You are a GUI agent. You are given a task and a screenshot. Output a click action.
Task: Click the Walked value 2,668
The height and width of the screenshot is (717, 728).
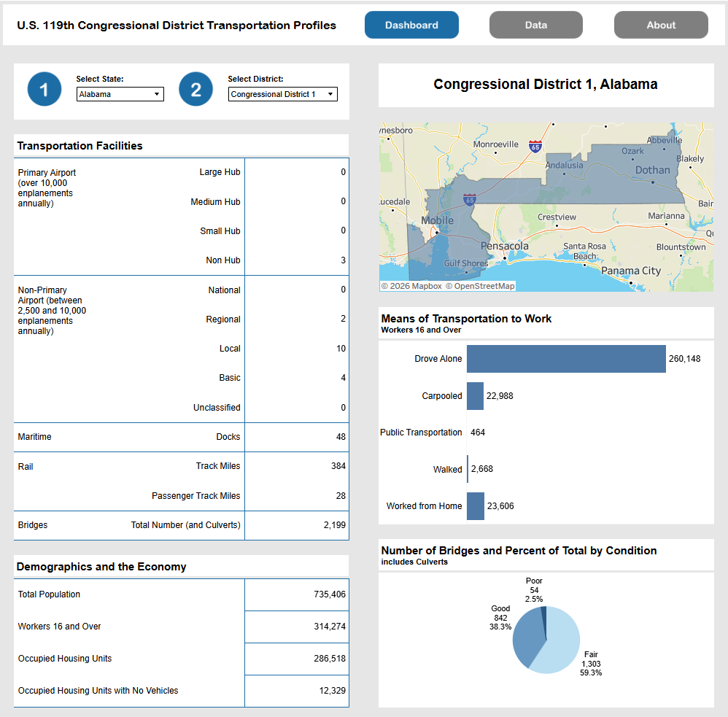pos(482,469)
